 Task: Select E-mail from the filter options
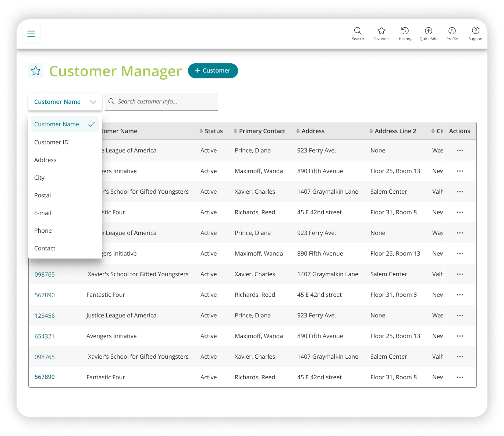tap(43, 213)
